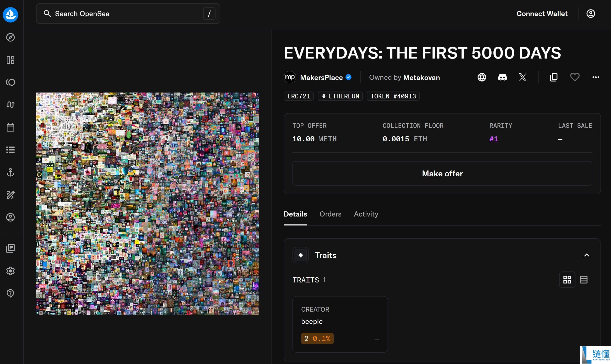Switch to the Activity tab
This screenshot has width=611, height=364.
pos(366,214)
